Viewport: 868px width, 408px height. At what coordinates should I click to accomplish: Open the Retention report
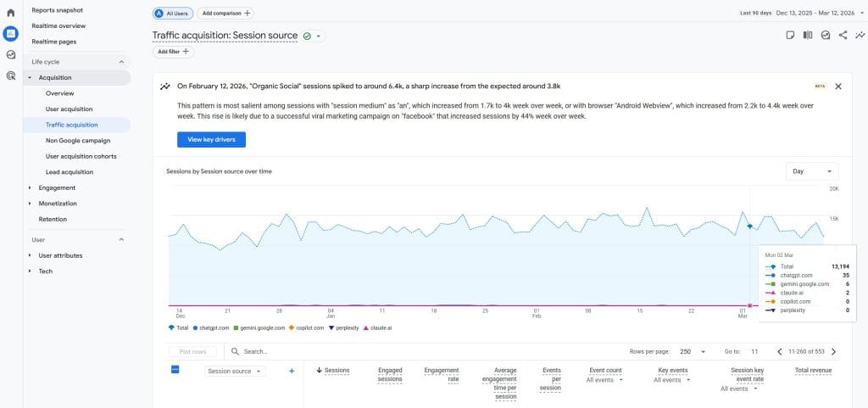[53, 219]
